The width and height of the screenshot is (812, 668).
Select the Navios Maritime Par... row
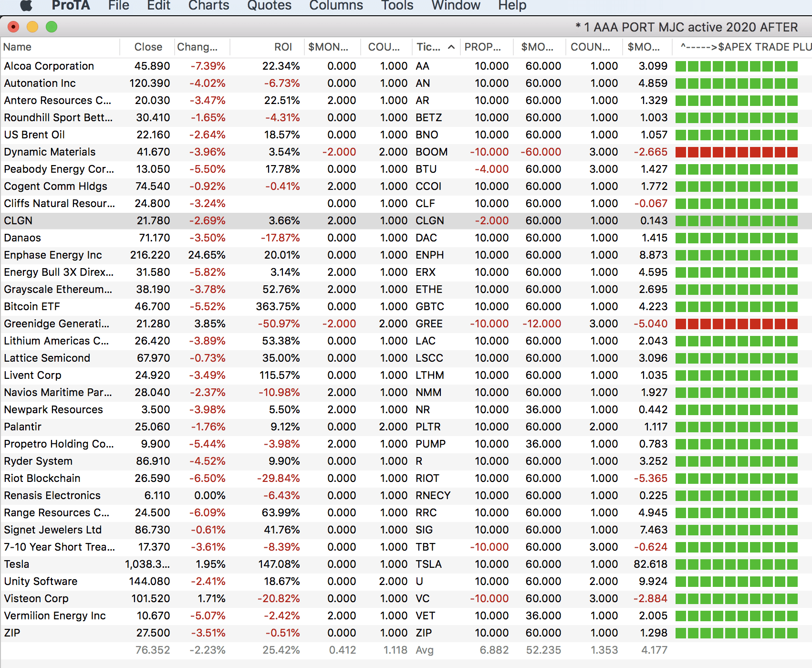coord(406,393)
